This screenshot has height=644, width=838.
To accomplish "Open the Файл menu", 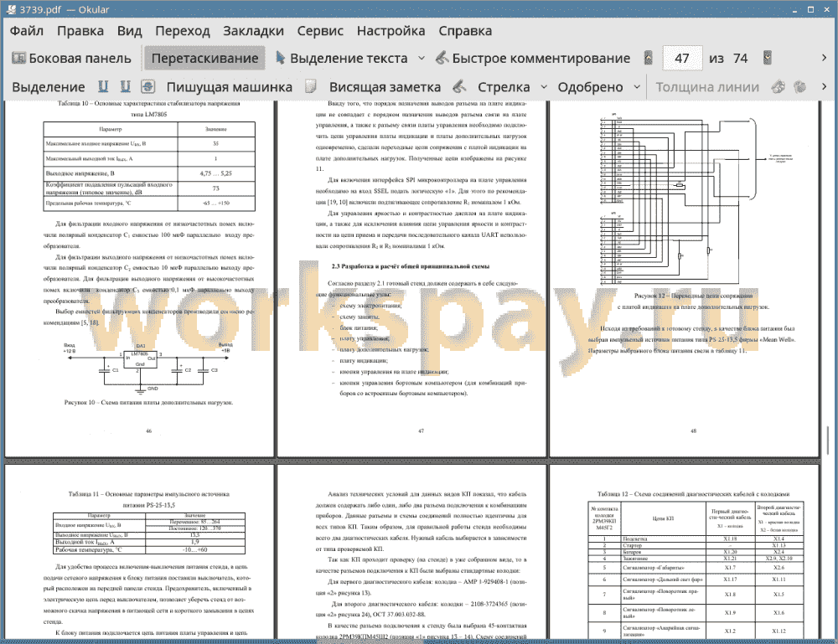I will click(27, 31).
